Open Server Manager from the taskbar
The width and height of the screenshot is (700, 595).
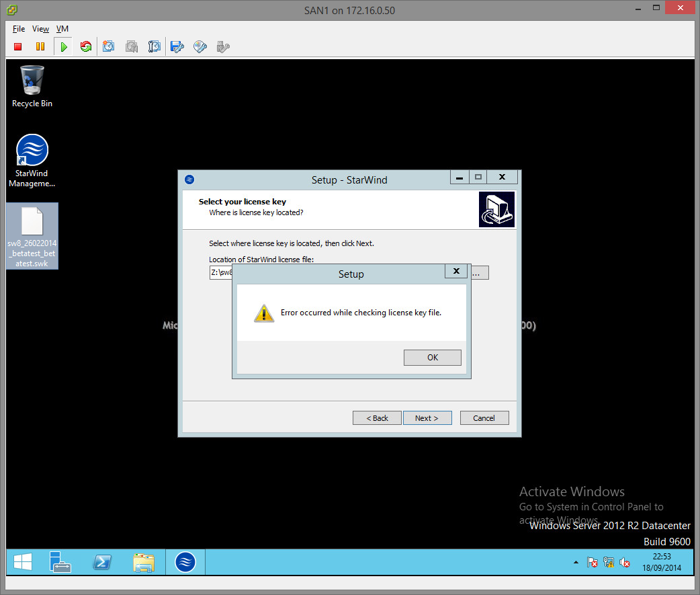click(60, 562)
